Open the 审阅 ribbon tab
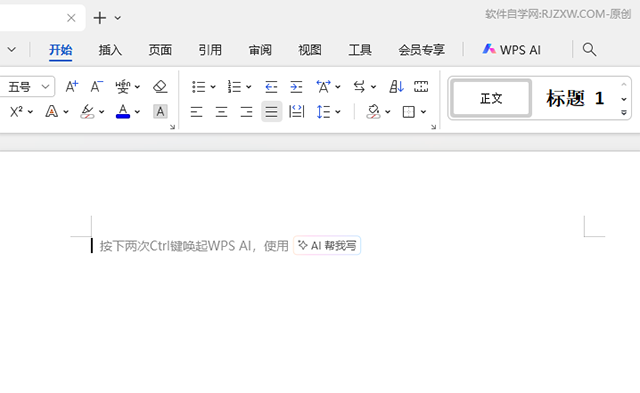640x393 pixels. pyautogui.click(x=260, y=50)
